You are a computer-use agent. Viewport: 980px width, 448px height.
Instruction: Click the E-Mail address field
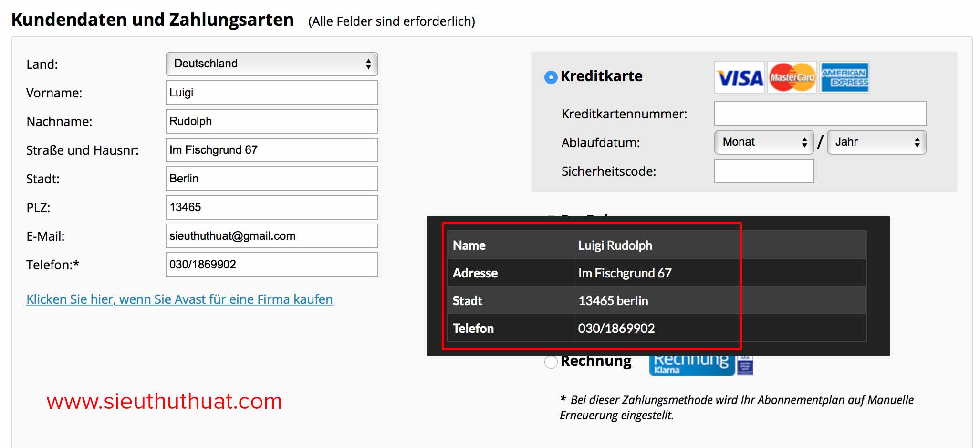point(271,236)
